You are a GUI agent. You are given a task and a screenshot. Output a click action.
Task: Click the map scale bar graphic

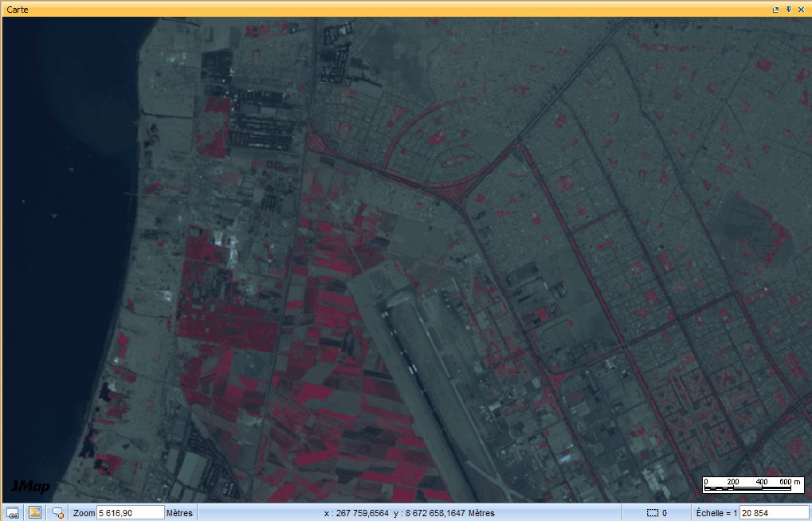(752, 484)
